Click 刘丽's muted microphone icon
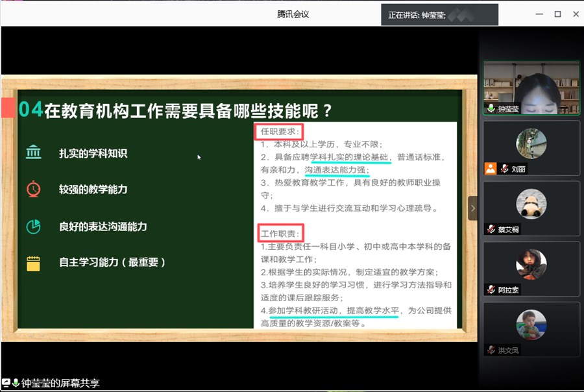 pos(504,169)
